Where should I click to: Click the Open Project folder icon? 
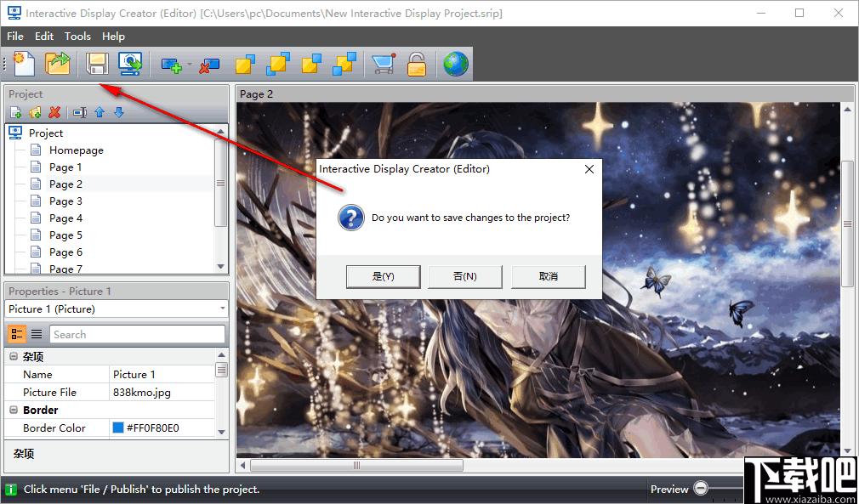[58, 64]
